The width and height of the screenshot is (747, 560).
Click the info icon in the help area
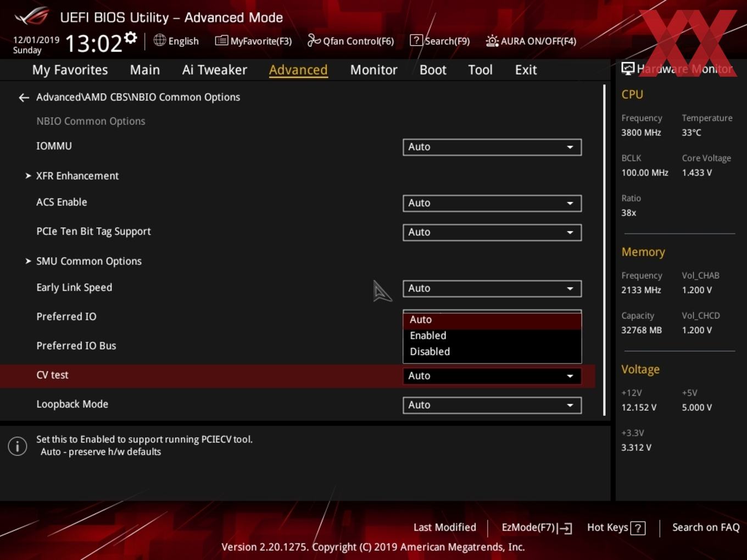click(x=18, y=446)
